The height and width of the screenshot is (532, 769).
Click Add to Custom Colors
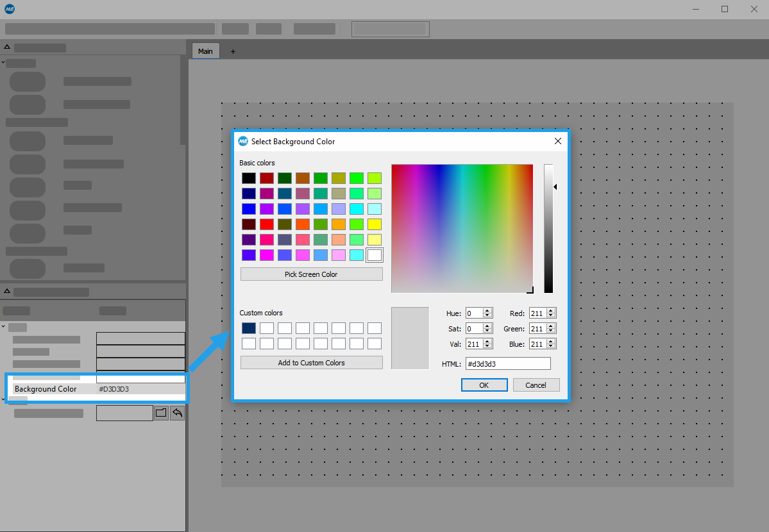(311, 363)
